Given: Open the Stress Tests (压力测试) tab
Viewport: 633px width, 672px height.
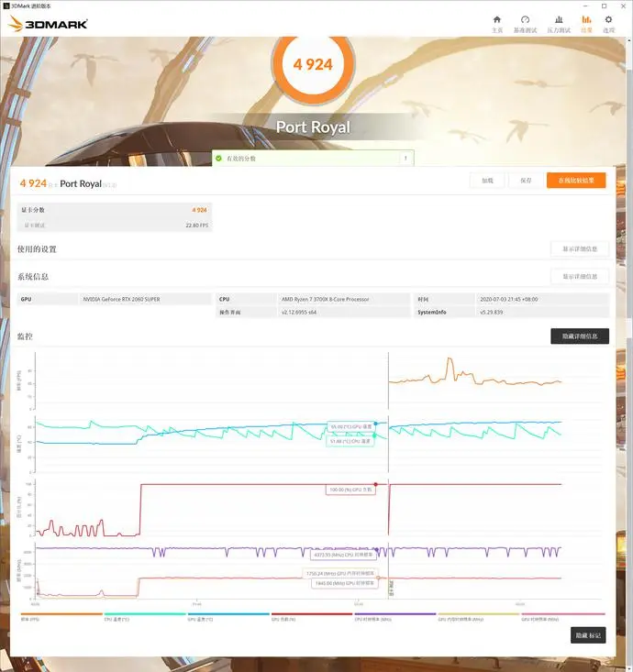Looking at the screenshot, I should click(559, 25).
